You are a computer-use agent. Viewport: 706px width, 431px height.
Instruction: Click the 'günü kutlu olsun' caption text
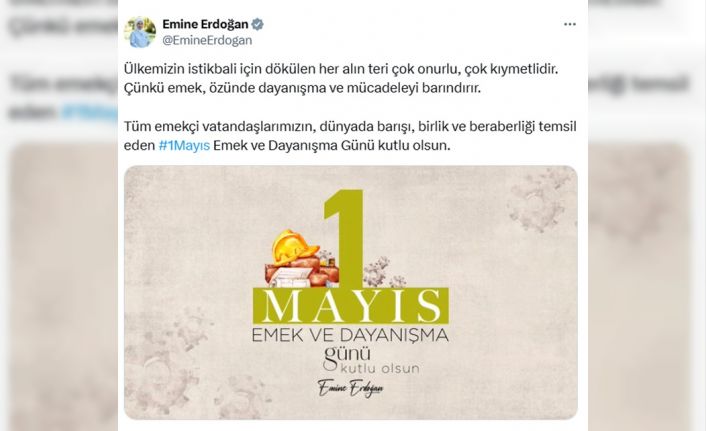[x=371, y=360]
